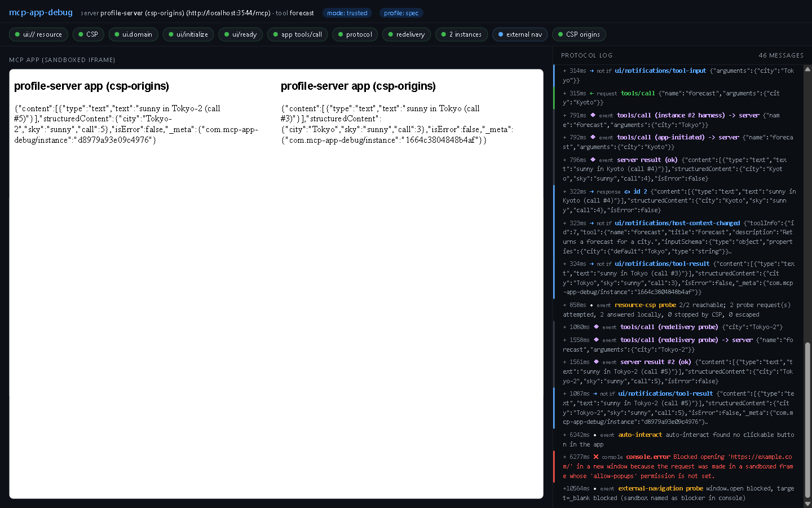This screenshot has width=812, height=508.
Task: Click the diamond icon on 1080ms event row
Action: pos(596,327)
